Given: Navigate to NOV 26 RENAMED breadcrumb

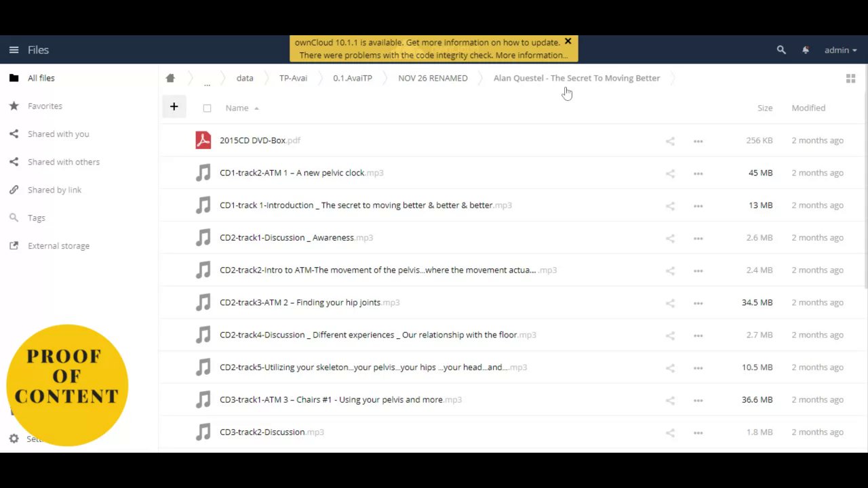Looking at the screenshot, I should (433, 78).
